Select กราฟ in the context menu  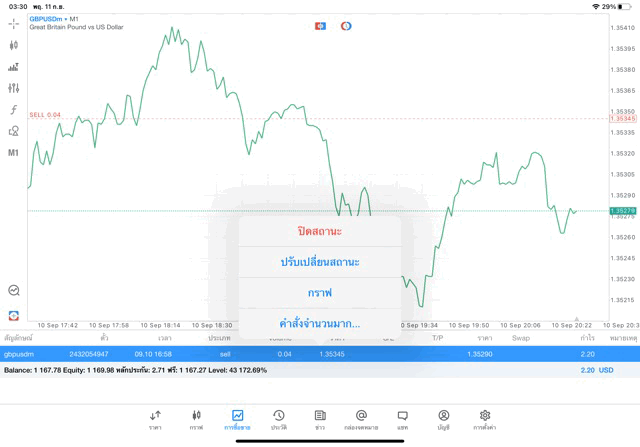pyautogui.click(x=320, y=293)
